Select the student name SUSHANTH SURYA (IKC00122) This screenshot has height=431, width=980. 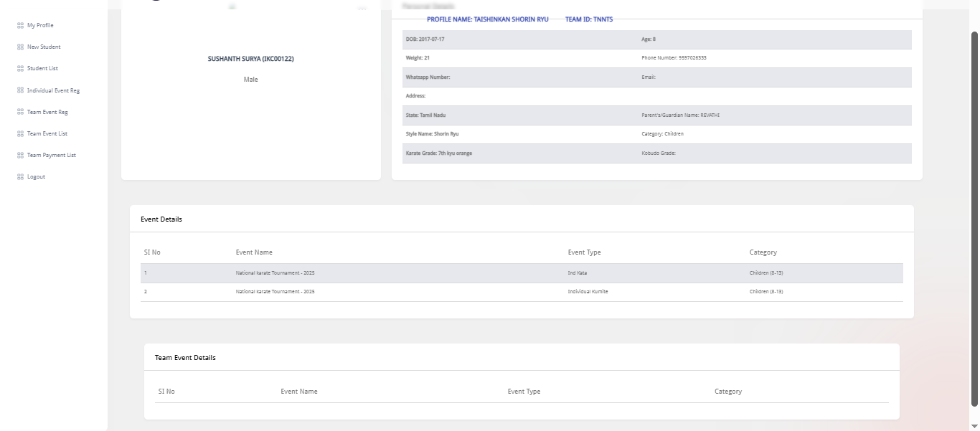click(x=250, y=59)
